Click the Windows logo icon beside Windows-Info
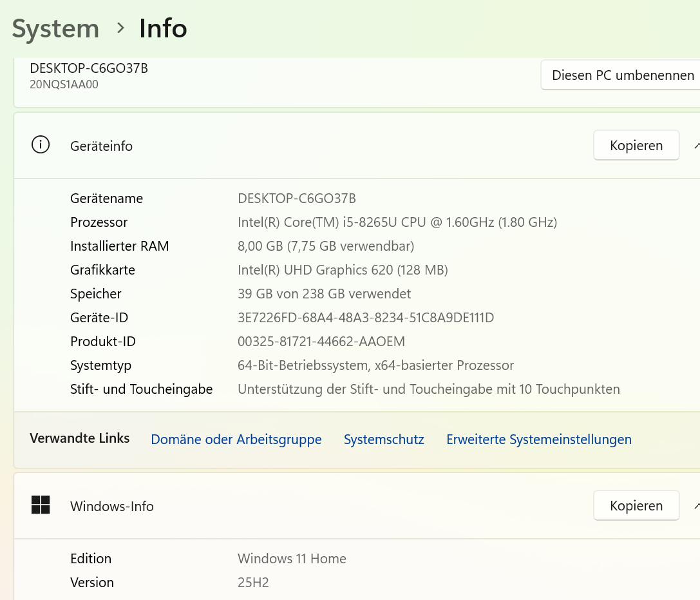This screenshot has height=600, width=700. click(41, 505)
